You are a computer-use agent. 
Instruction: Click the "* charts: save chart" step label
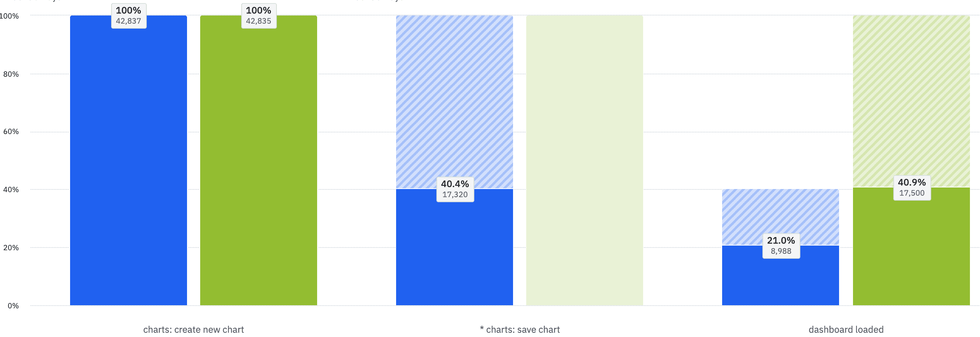click(x=520, y=330)
